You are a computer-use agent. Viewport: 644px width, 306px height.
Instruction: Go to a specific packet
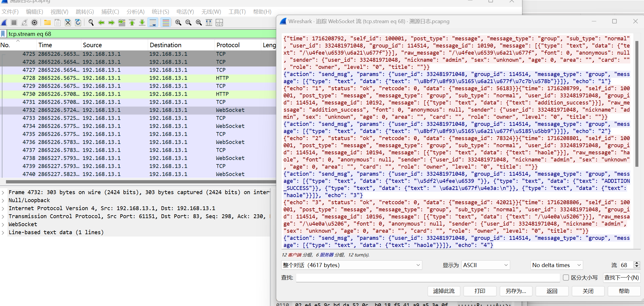(122, 23)
